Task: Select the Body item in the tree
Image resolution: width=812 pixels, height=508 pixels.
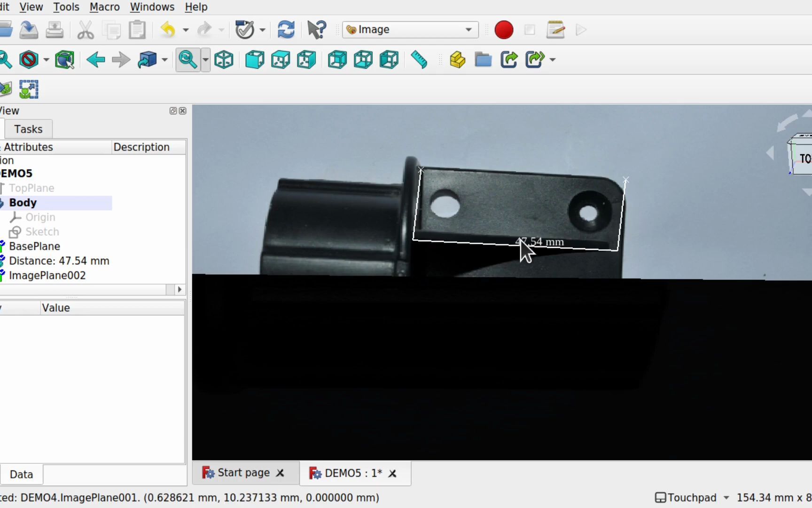Action: pos(23,203)
